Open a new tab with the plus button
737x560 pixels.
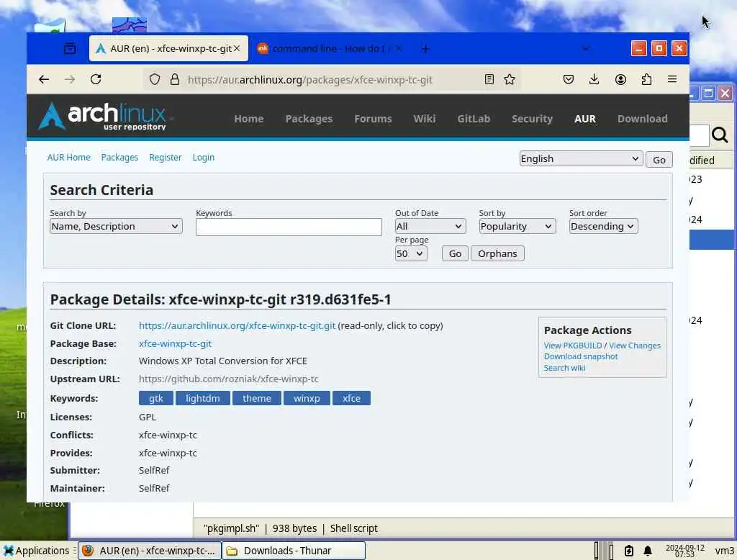(425, 49)
